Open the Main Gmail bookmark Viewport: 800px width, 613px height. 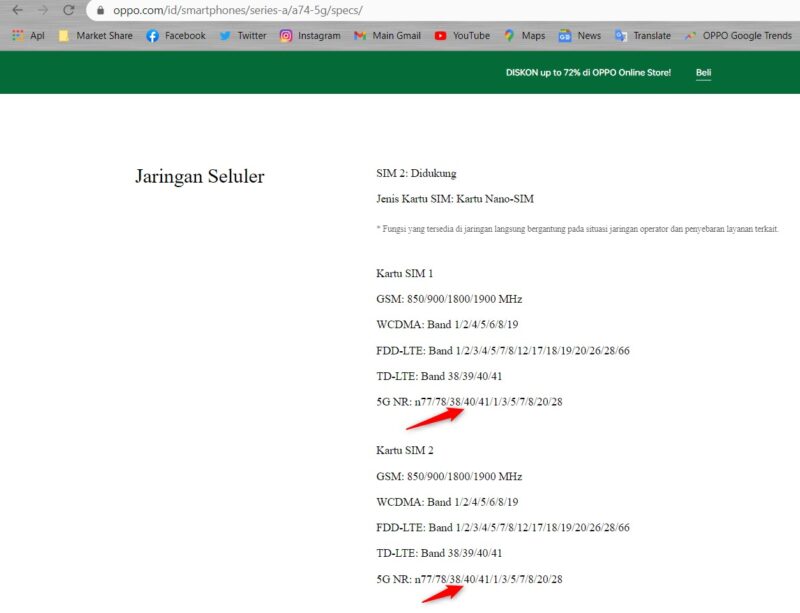[387, 36]
